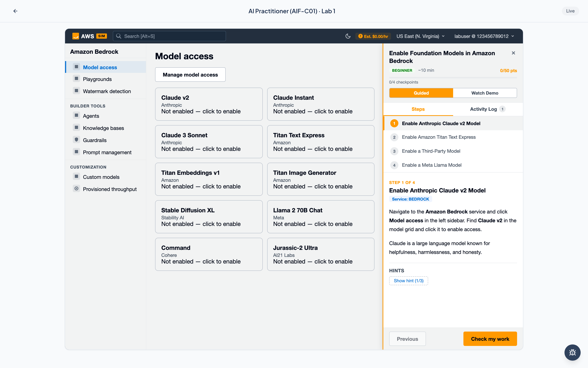Select the Steps tab

418,109
